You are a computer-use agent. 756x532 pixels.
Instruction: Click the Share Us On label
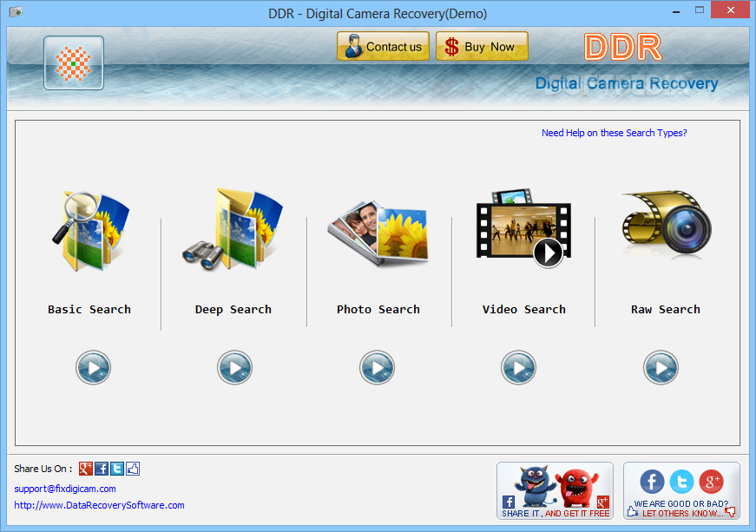point(43,469)
